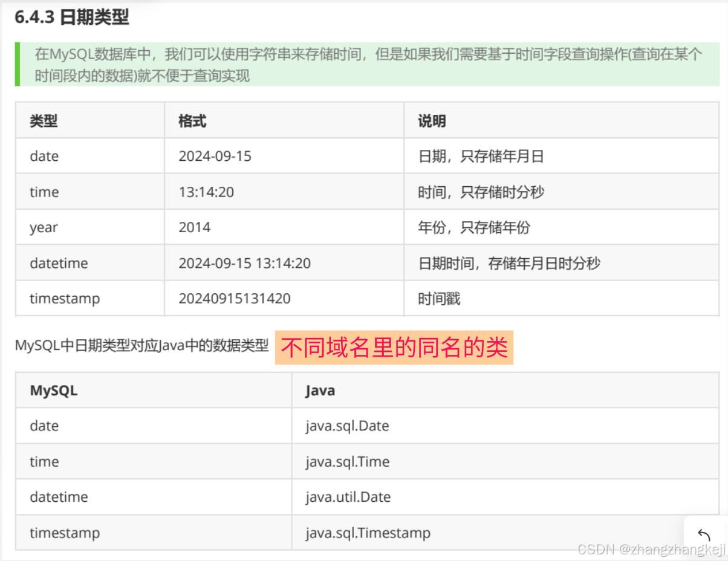Click the "Java" column header
Screen dimensions: 728x561
(505, 390)
